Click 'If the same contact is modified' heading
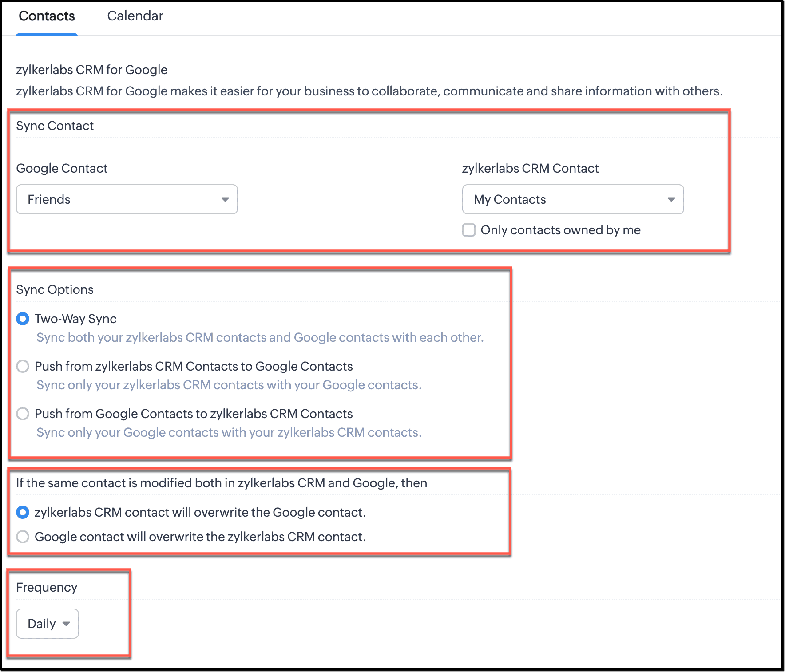The image size is (785, 672). 222,483
